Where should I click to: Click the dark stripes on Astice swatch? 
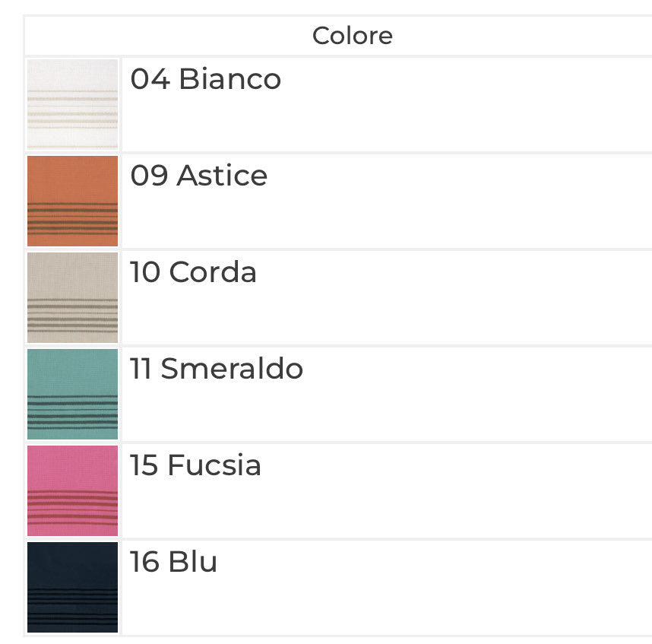point(73,218)
